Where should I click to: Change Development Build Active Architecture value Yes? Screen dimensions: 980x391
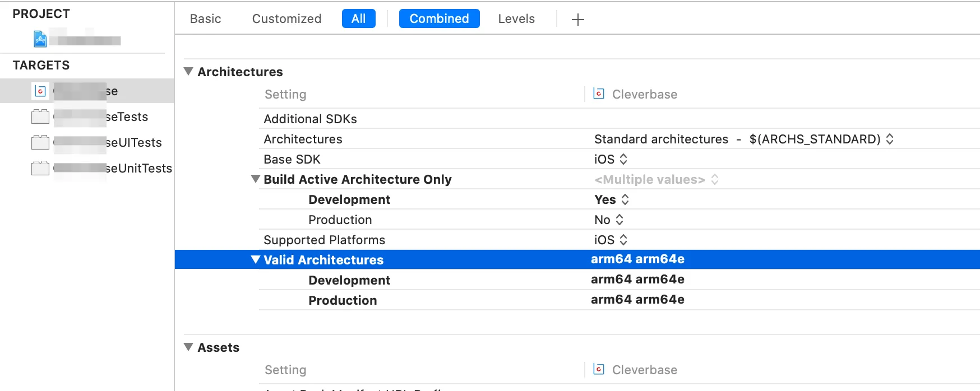coord(612,199)
